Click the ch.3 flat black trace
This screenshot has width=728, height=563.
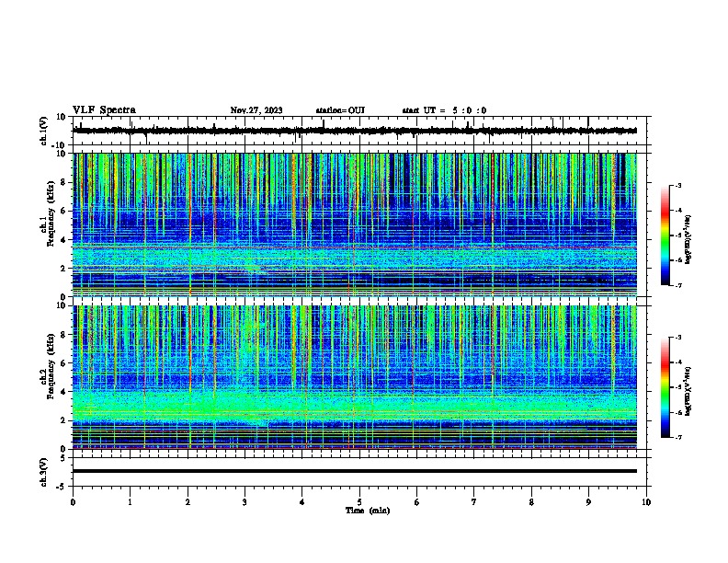[355, 471]
